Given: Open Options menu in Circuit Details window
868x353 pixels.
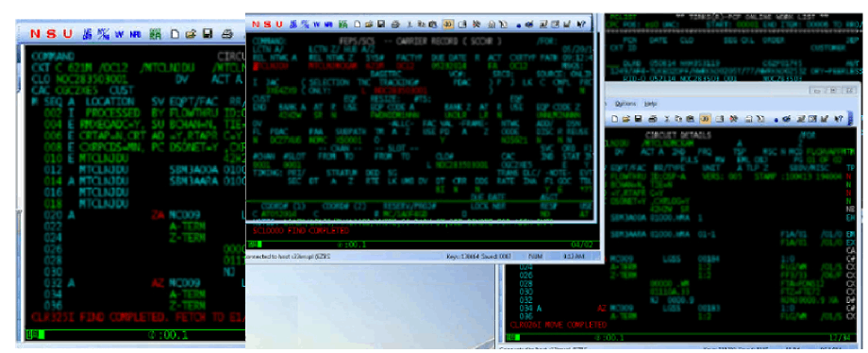Looking at the screenshot, I should [626, 104].
